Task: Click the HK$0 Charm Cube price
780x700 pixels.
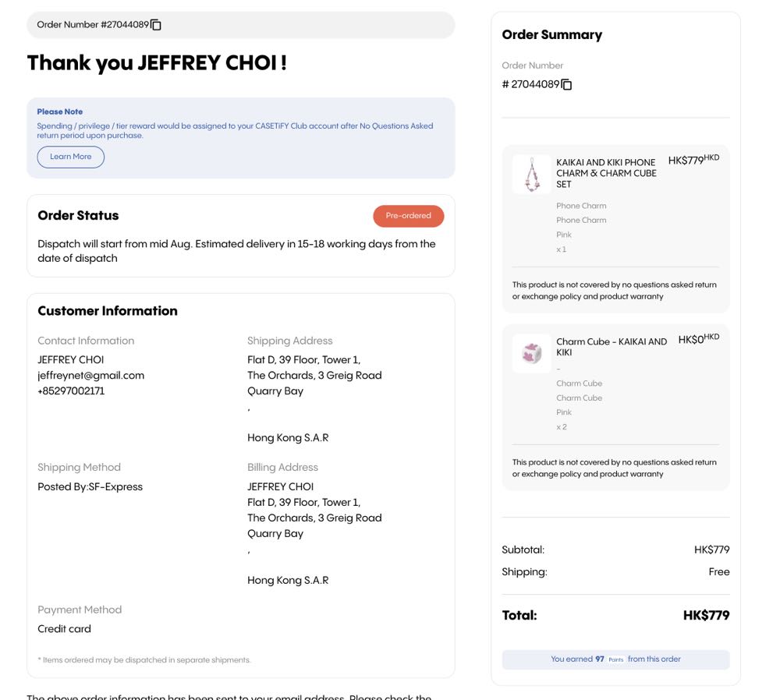Action: 698,339
